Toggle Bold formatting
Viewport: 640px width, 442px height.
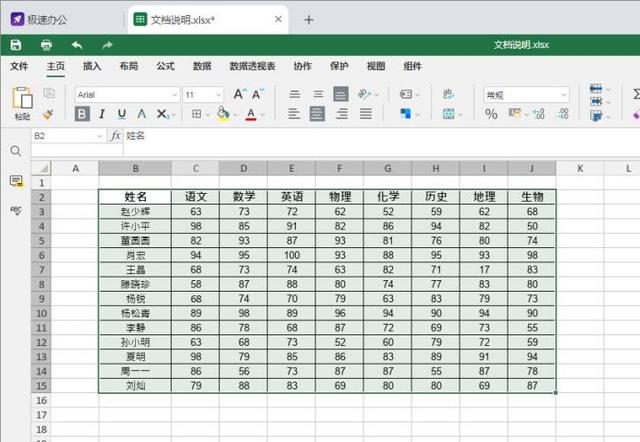pos(82,114)
